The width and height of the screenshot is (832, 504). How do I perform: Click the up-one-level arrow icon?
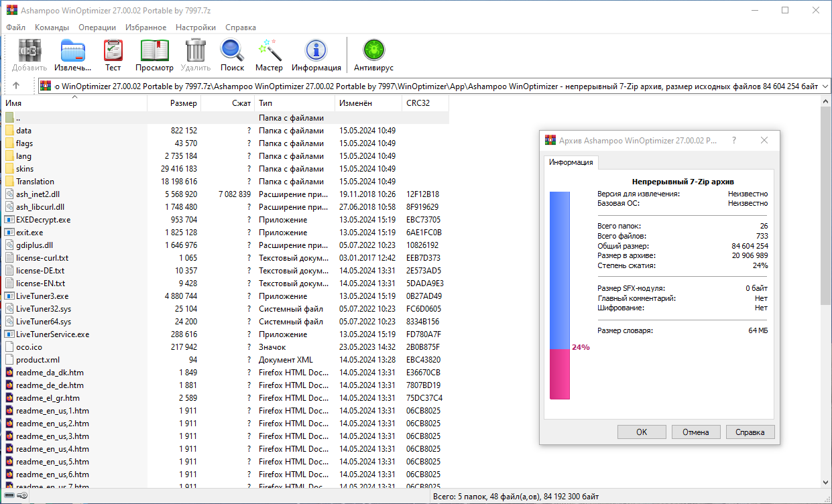coord(16,86)
